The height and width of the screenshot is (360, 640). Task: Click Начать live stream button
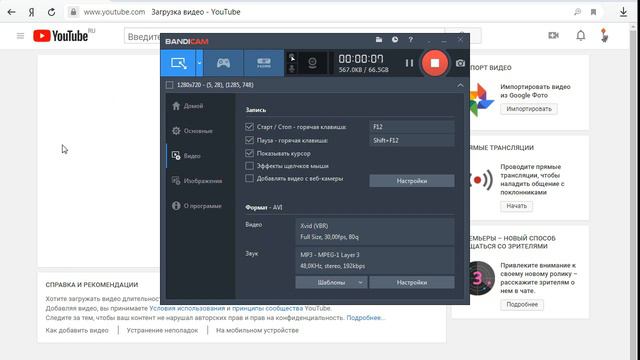point(516,206)
